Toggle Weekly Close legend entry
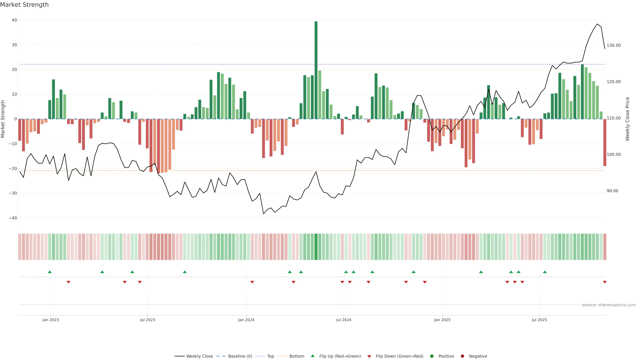Image resolution: width=644 pixels, height=362 pixels. 199,356
